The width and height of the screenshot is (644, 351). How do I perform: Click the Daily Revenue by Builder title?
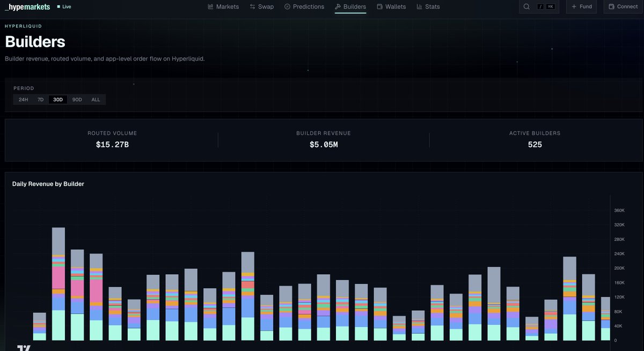tap(48, 184)
